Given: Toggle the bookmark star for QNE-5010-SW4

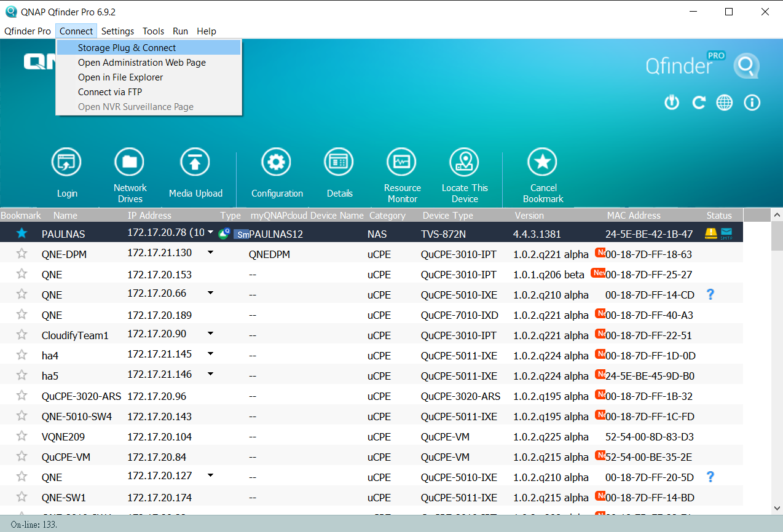Looking at the screenshot, I should point(22,416).
